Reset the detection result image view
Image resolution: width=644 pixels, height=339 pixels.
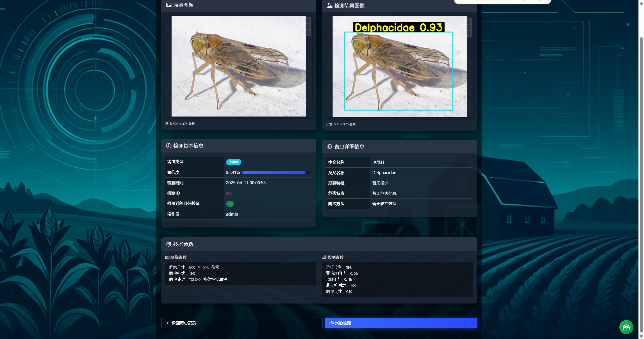tap(468, 33)
